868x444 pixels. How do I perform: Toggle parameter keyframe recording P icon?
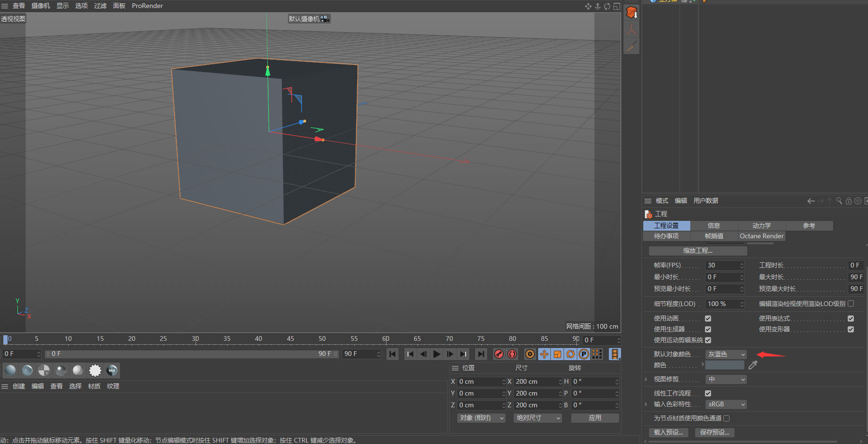[x=584, y=354]
